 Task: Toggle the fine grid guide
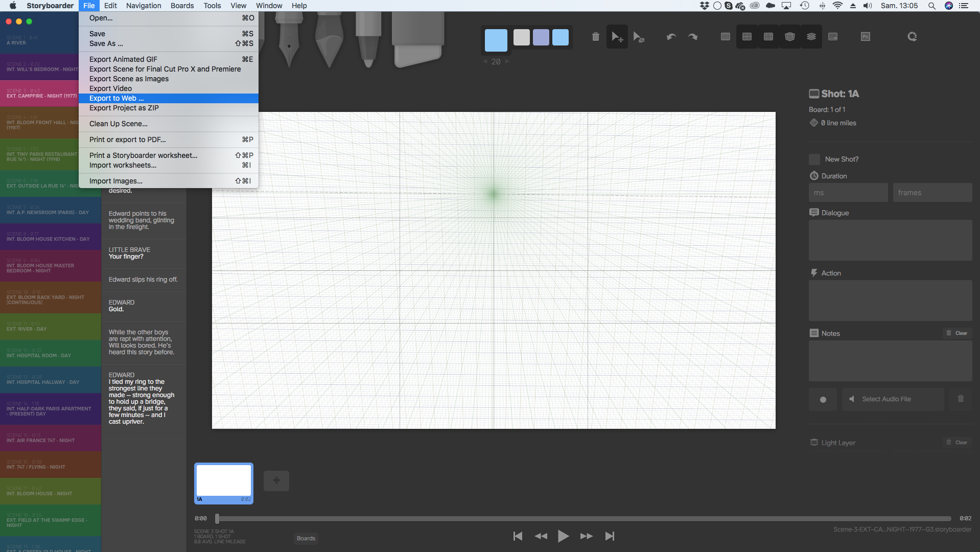click(x=726, y=37)
